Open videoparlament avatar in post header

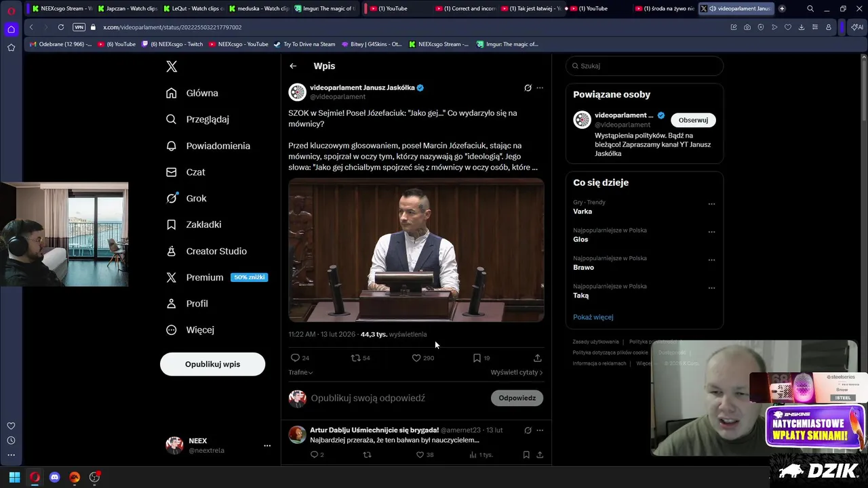(297, 92)
